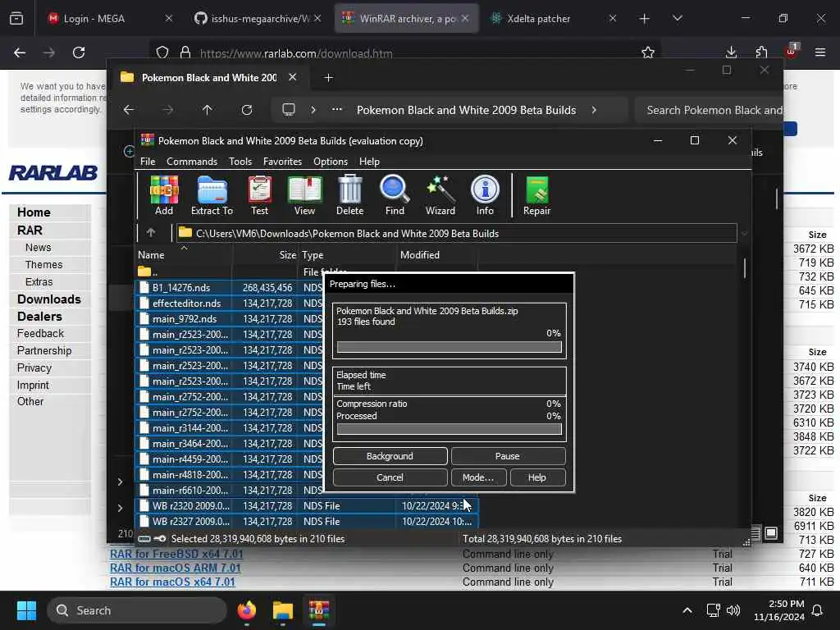Open the File menu in WinRAR

click(148, 162)
